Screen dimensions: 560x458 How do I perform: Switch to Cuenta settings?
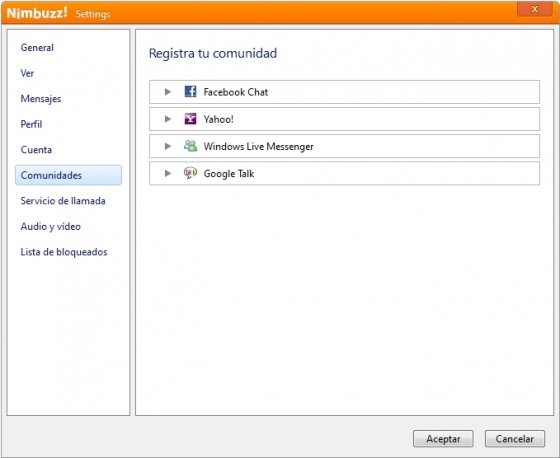tap(36, 150)
